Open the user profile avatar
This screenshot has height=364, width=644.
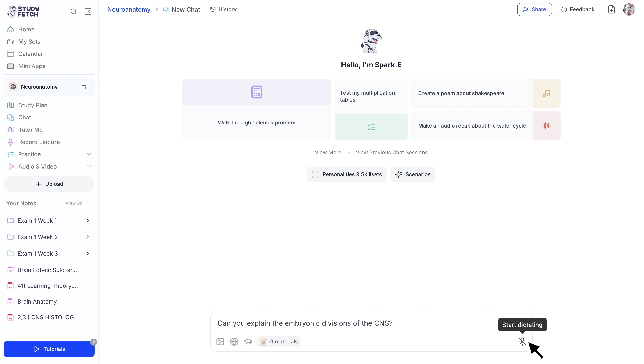[629, 9]
